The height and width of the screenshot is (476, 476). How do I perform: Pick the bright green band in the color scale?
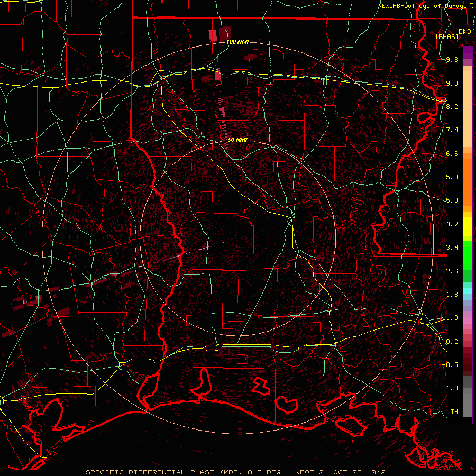[467, 255]
